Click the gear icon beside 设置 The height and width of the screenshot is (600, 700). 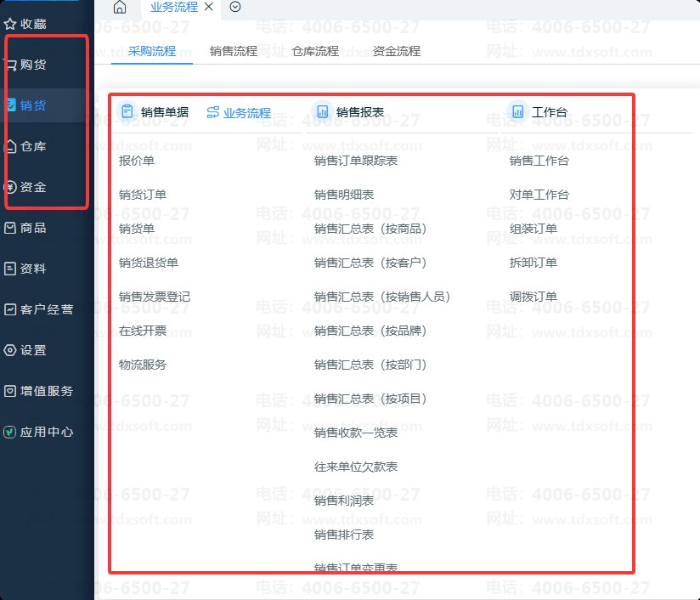point(10,350)
